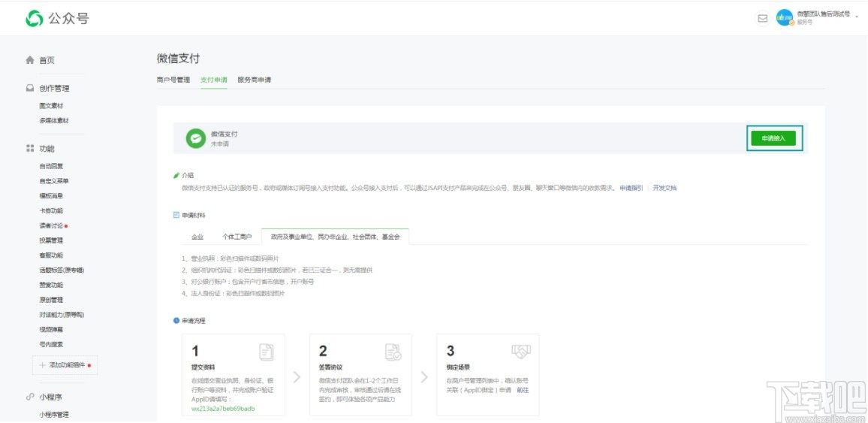Viewport: 868px width, 423px height.
Task: Click the 创作管理 inbox icon
Action: (x=30, y=88)
